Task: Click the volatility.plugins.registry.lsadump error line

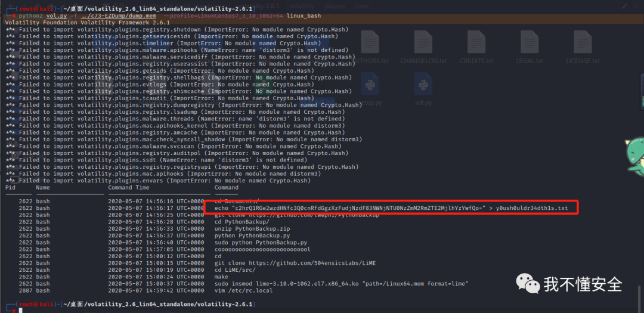Action: (x=175, y=111)
